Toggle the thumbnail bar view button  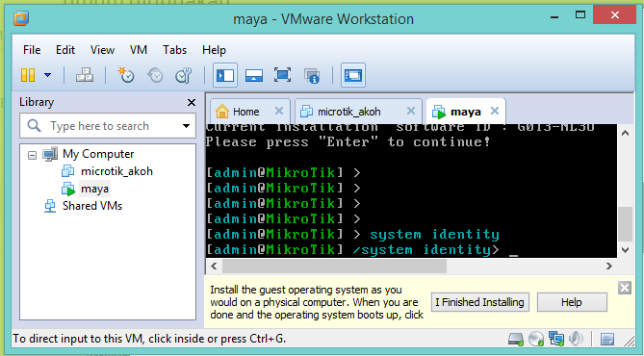coord(254,75)
